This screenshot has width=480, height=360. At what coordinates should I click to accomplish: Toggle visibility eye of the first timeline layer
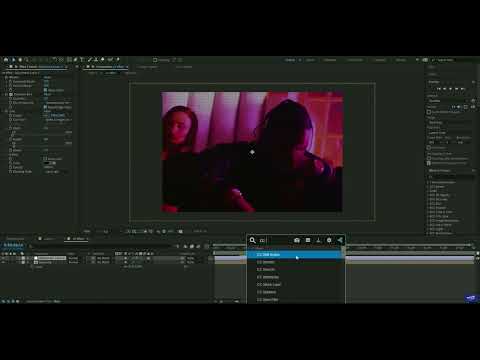[3, 258]
